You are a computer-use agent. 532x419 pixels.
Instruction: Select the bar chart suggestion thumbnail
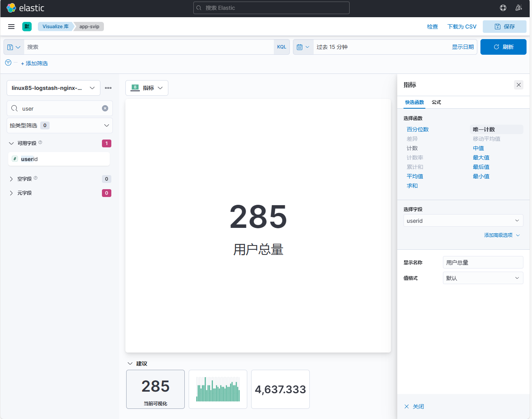218,389
